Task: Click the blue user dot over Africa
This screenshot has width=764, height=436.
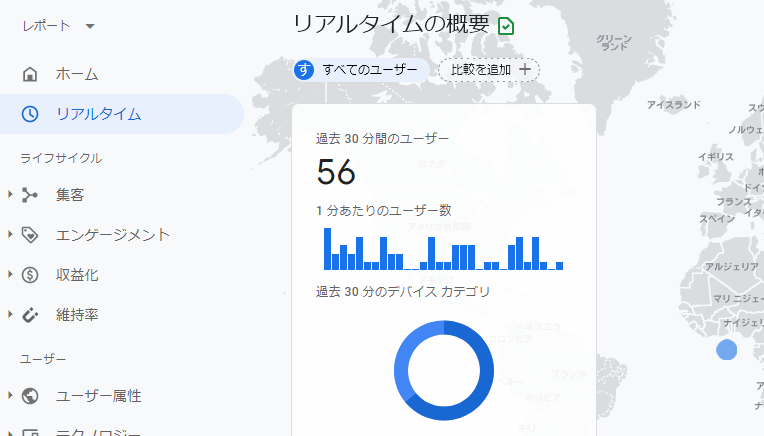Action: tap(727, 350)
